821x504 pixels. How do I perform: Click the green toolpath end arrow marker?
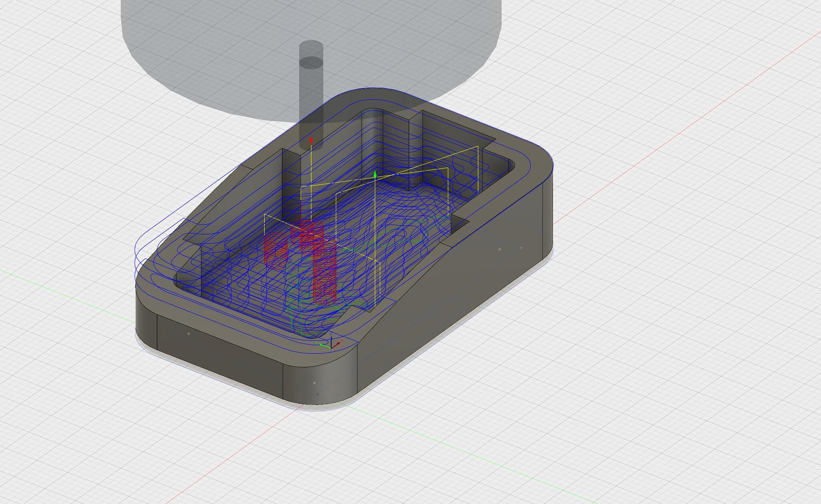click(x=375, y=174)
